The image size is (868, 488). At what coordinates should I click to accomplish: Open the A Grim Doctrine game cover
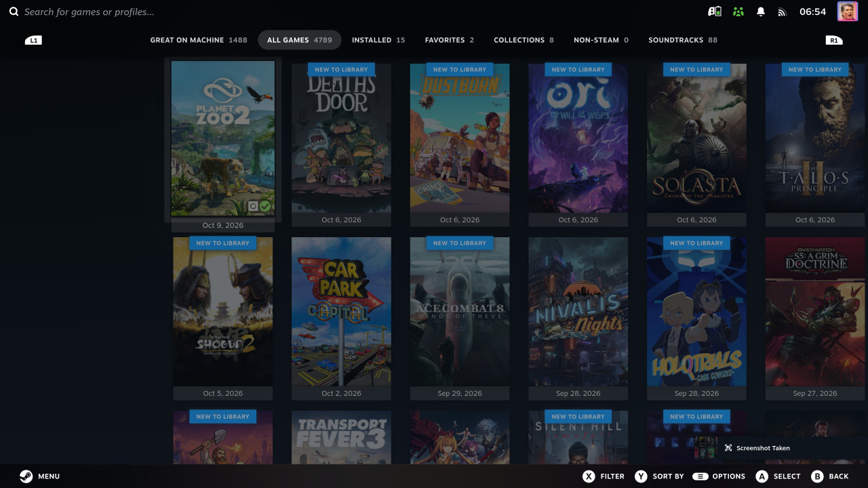click(x=815, y=312)
